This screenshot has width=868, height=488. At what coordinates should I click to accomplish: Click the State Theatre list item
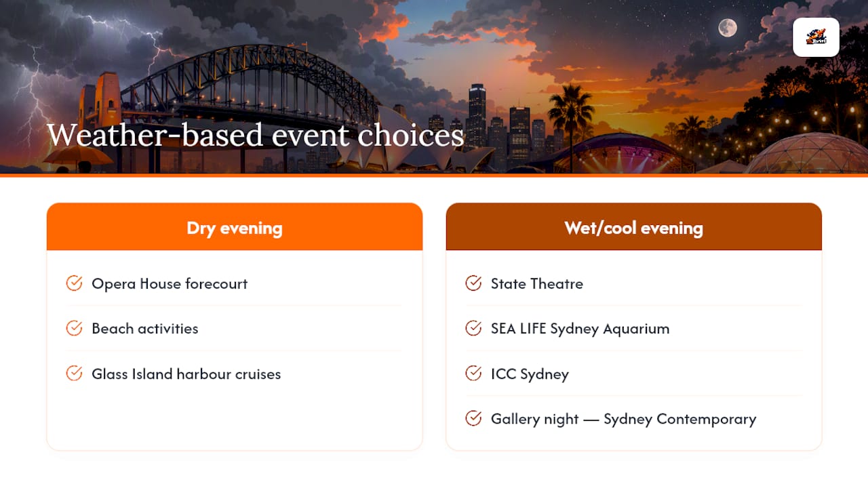coord(634,283)
